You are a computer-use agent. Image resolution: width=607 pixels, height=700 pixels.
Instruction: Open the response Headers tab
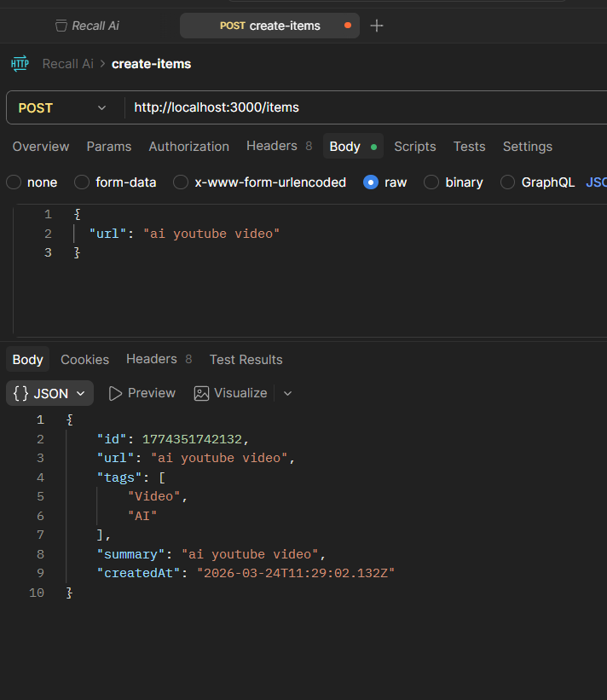tap(159, 359)
